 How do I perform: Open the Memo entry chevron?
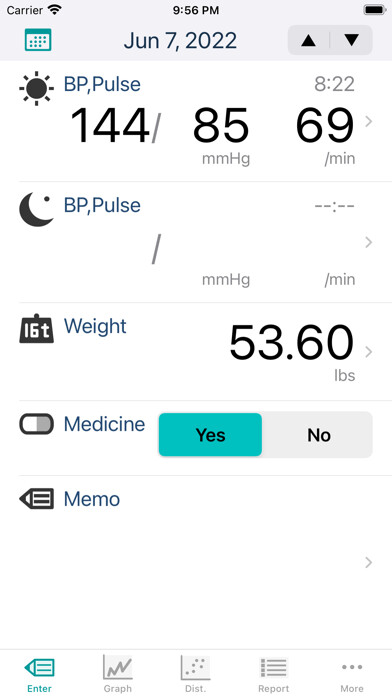[368, 563]
